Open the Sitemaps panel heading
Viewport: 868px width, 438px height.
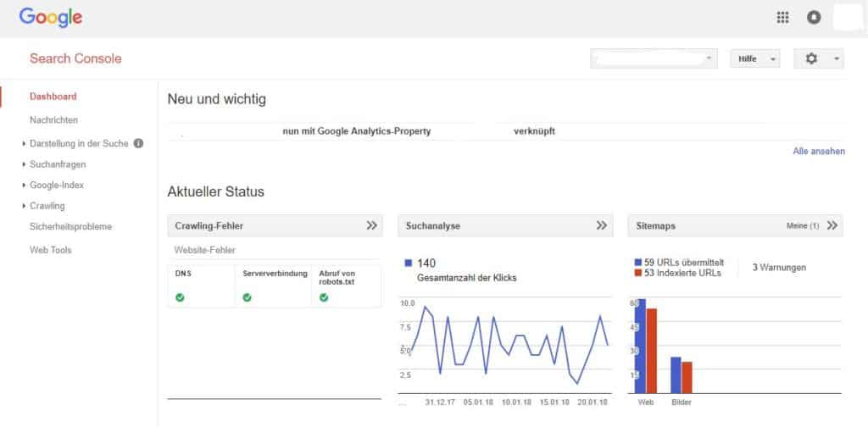coord(655,225)
